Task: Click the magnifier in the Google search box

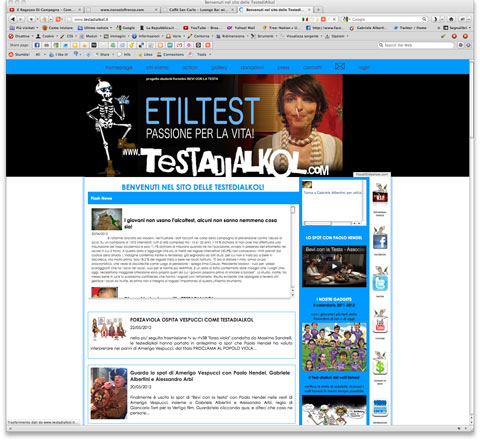Action: 424,19
